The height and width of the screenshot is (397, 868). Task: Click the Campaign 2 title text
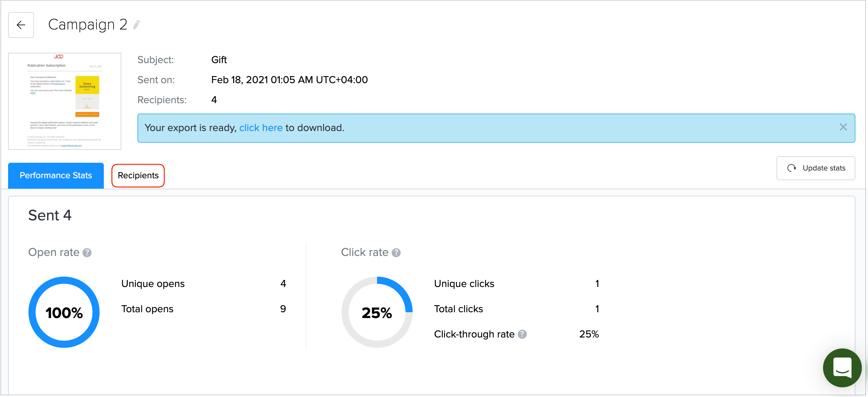pos(88,25)
